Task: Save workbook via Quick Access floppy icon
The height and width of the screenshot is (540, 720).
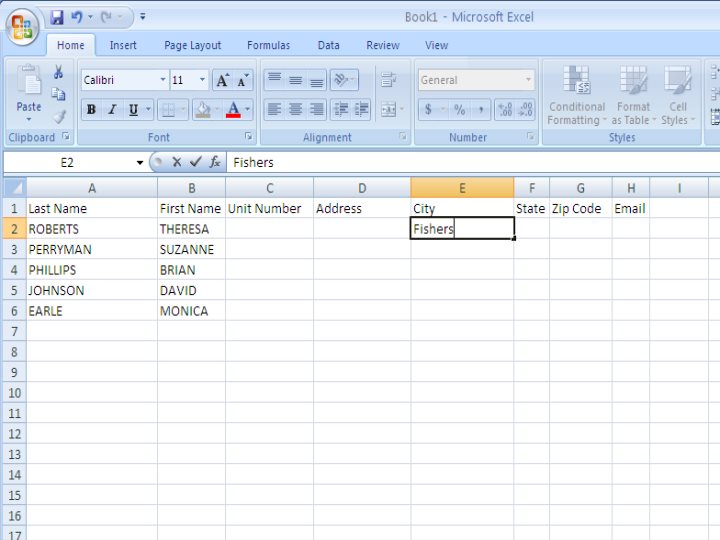Action: click(57, 17)
